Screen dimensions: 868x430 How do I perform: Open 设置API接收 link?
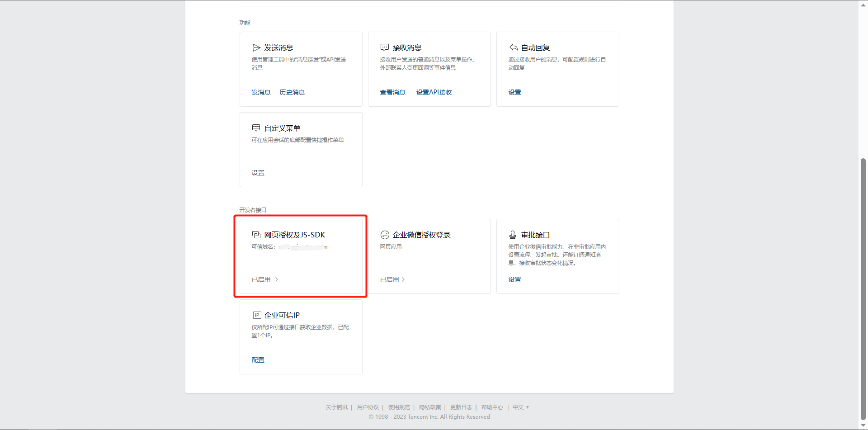[434, 92]
